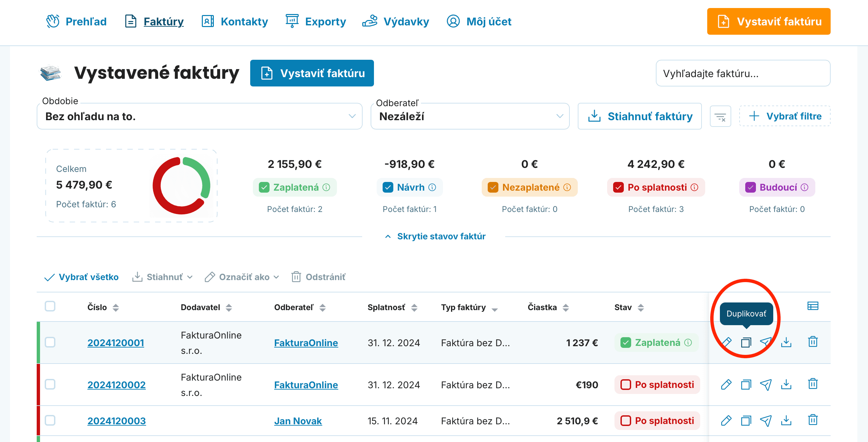Image resolution: width=868 pixels, height=442 pixels.
Task: Send invoice 2024120003 via the paper plane icon
Action: pos(766,421)
